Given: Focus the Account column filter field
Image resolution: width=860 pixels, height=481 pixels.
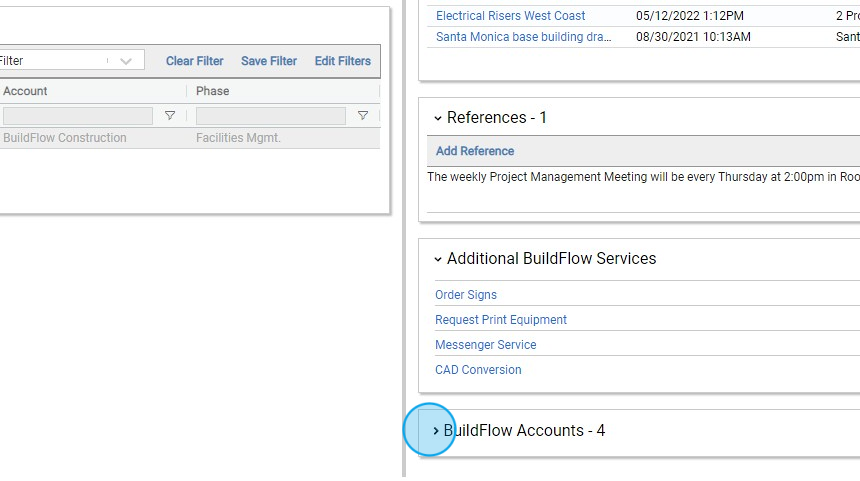Looking at the screenshot, I should point(78,116).
